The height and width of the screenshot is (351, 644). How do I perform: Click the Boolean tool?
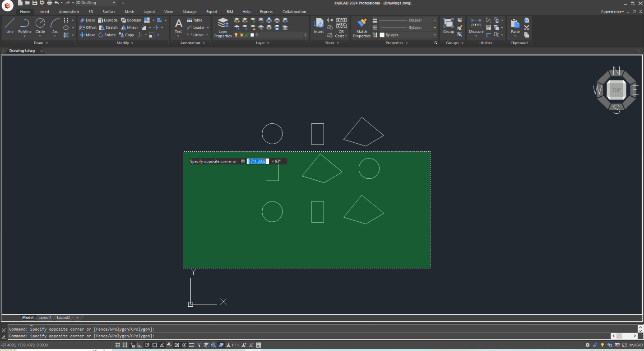pyautogui.click(x=131, y=20)
